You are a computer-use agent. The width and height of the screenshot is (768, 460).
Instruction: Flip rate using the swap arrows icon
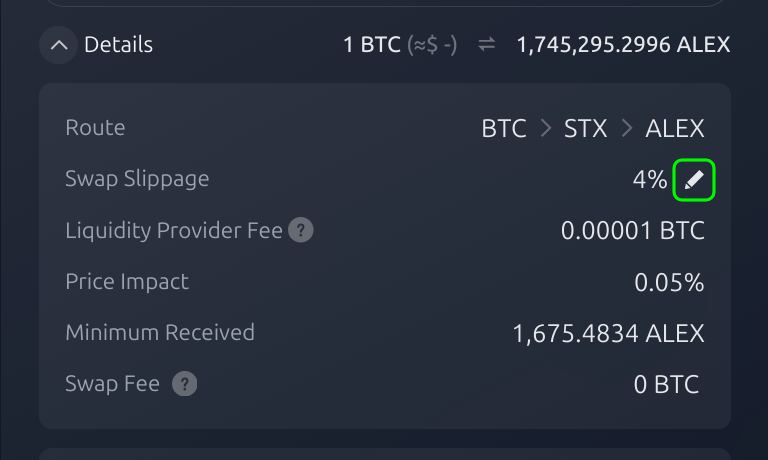point(487,45)
